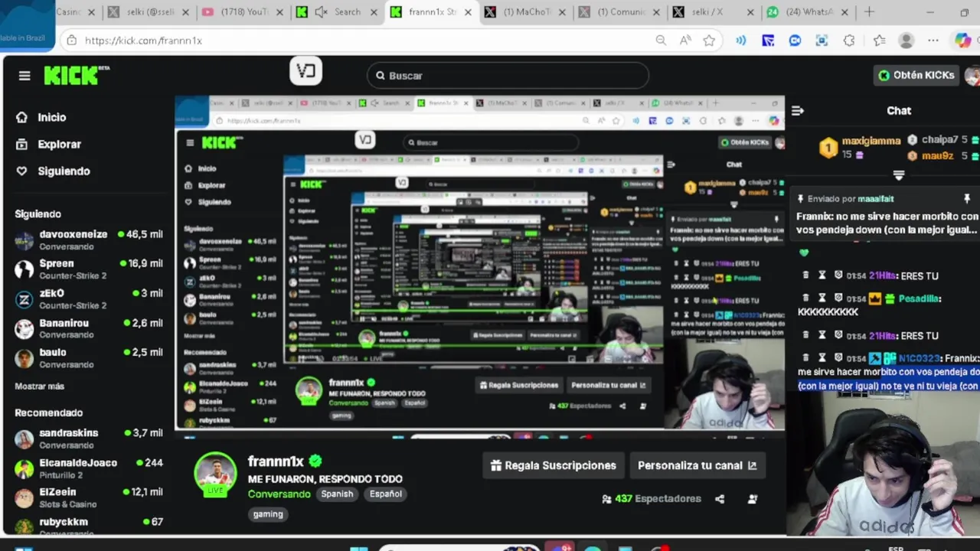This screenshot has height=551, width=980.
Task: Open a new browser tab with plus
Action: point(869,11)
